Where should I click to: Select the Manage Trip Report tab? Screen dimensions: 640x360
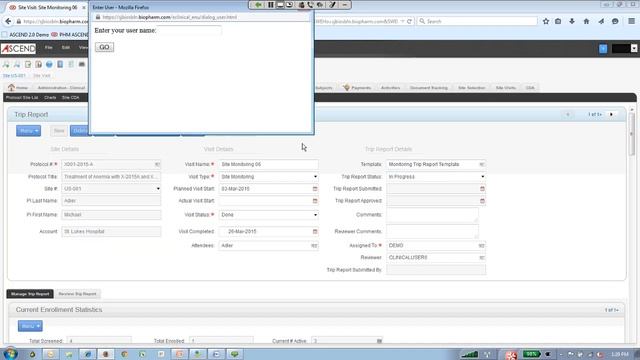coord(30,294)
